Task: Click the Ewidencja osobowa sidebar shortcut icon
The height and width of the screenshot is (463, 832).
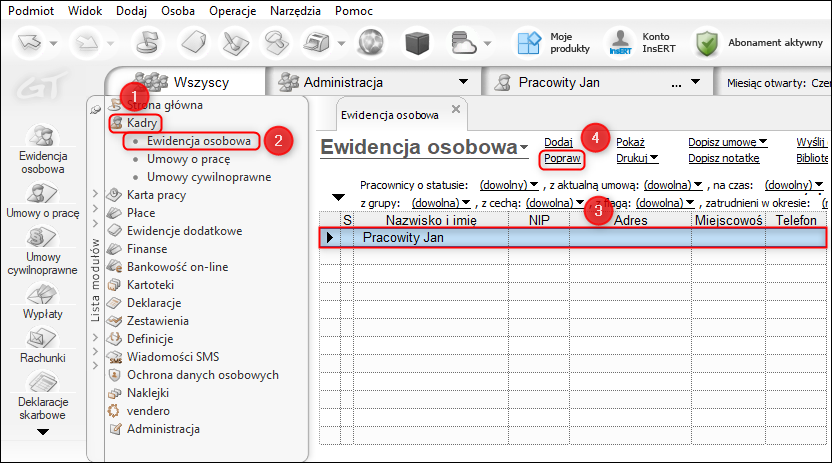Action: point(42,136)
